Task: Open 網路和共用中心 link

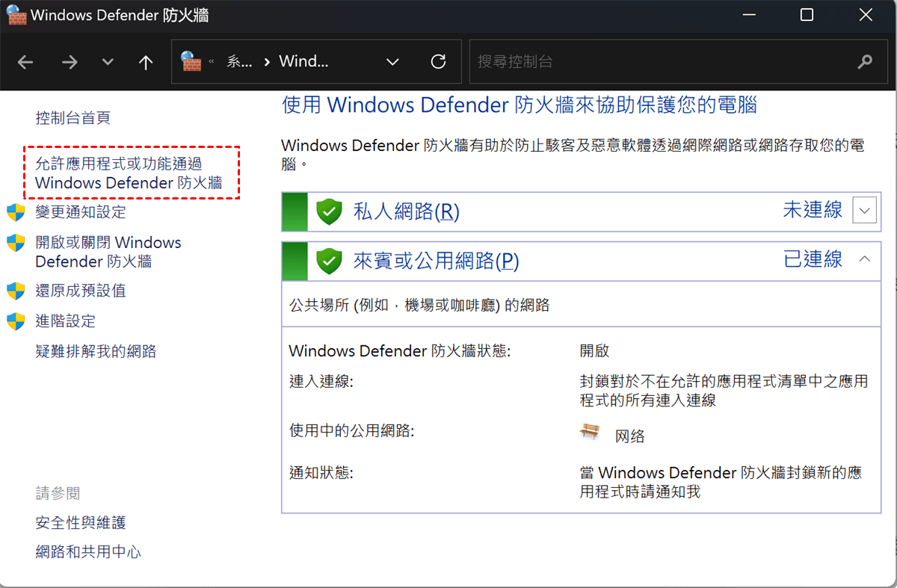Action: click(x=88, y=552)
